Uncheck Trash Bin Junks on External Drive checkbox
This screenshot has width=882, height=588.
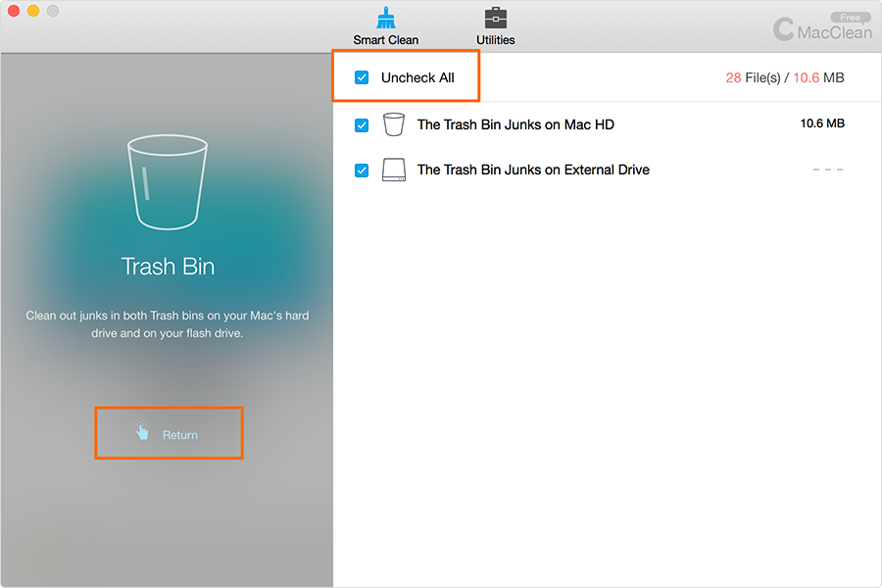click(362, 170)
